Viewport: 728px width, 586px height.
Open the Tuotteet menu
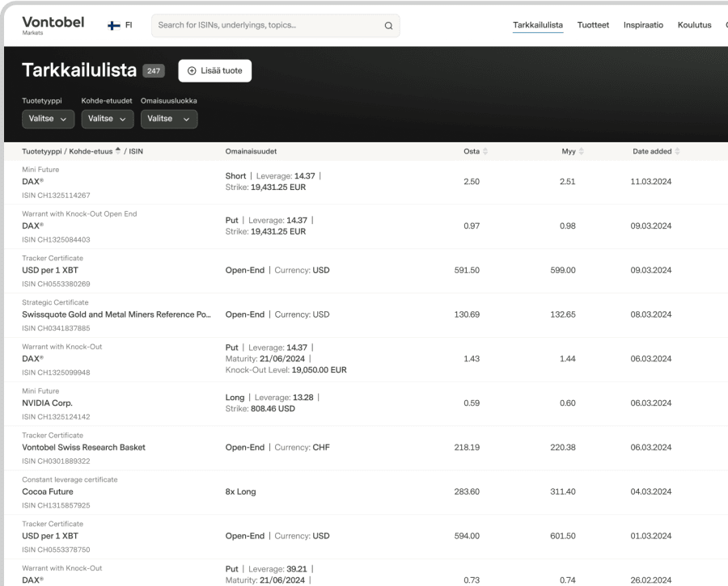click(593, 25)
